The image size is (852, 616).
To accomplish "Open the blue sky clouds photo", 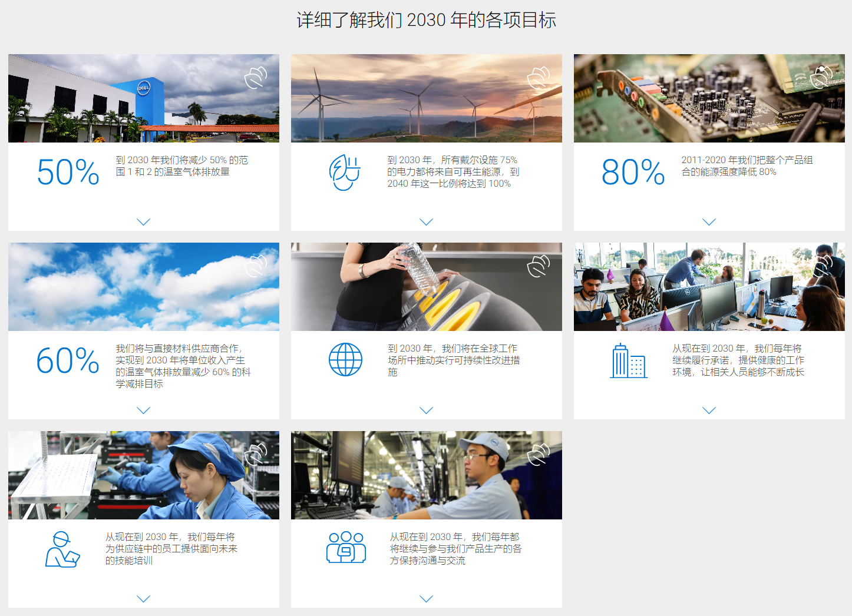I will [144, 287].
